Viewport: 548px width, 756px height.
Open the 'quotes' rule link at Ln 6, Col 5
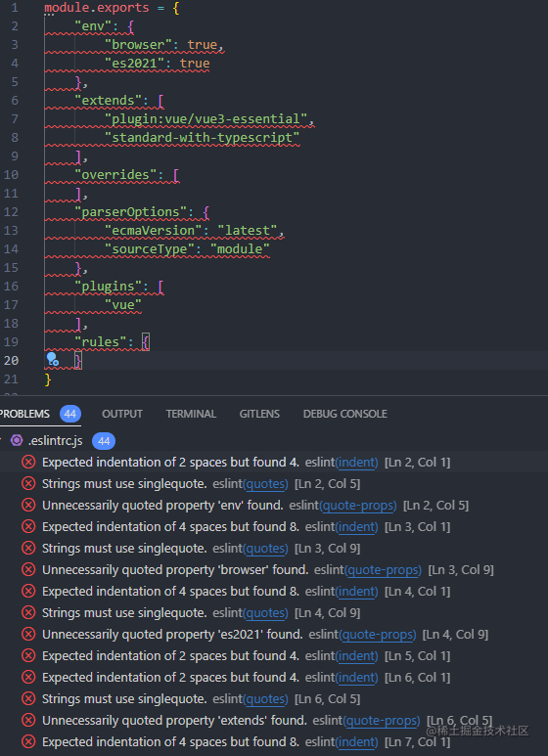click(266, 698)
